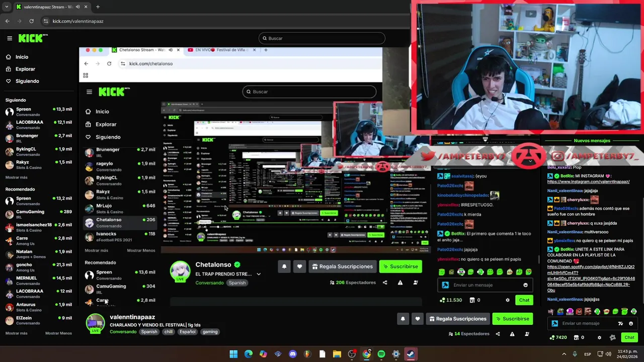Open the valenntinapaaz channel avatar
The image size is (644, 362).
pos(95,323)
